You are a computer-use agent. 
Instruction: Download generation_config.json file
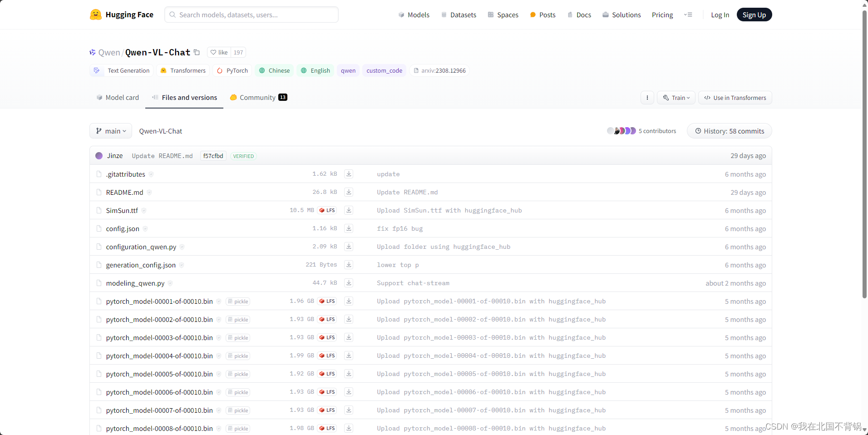coord(349,265)
